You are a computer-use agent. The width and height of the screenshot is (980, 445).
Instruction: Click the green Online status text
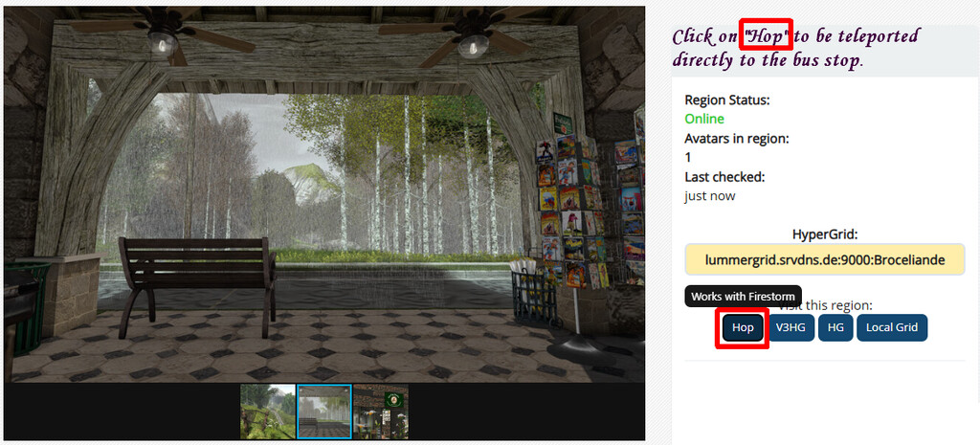(704, 119)
